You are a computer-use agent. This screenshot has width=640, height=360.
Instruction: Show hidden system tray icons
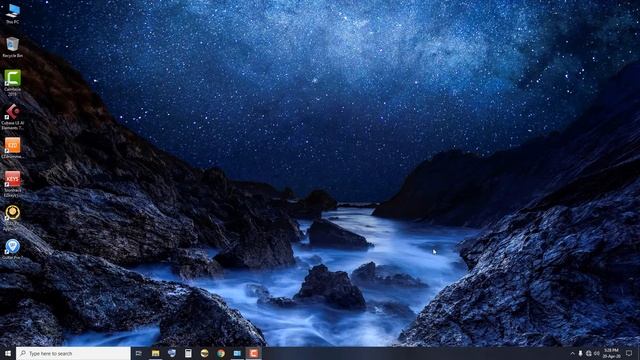tap(572, 353)
